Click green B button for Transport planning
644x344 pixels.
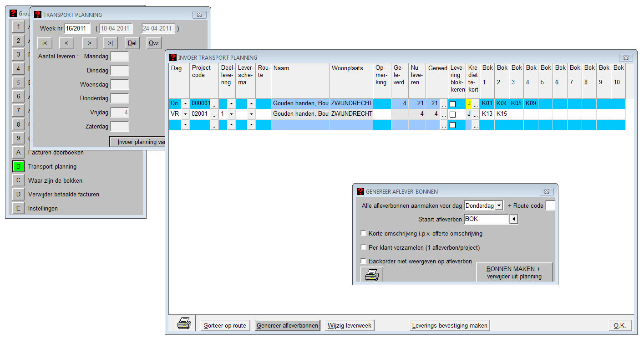(18, 167)
